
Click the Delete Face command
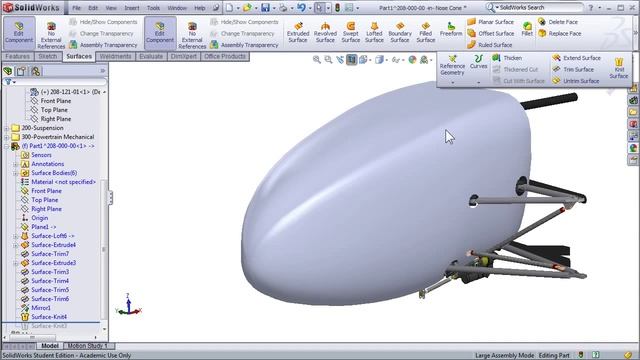(x=558, y=22)
